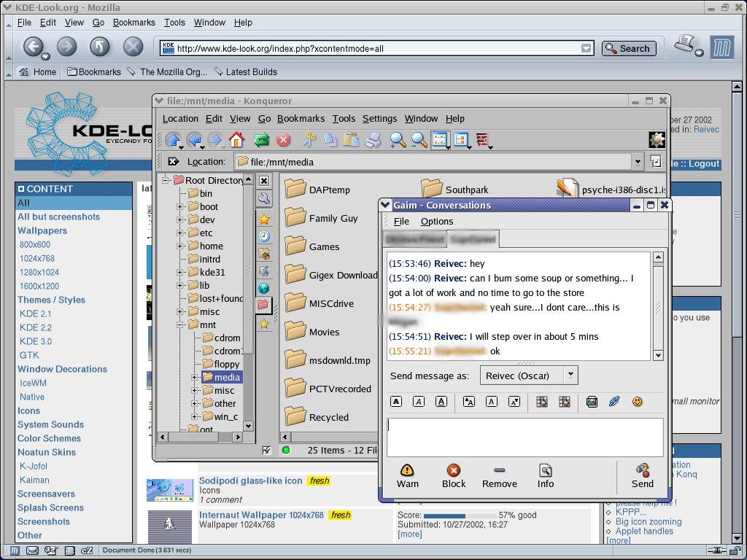747x560 pixels.
Task: Open Gaim File menu
Action: [401, 222]
